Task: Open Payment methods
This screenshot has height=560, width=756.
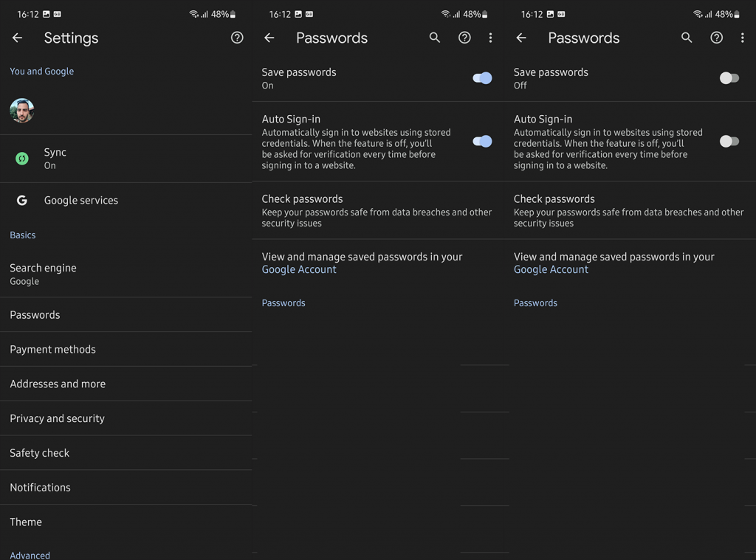Action: pyautogui.click(x=126, y=350)
